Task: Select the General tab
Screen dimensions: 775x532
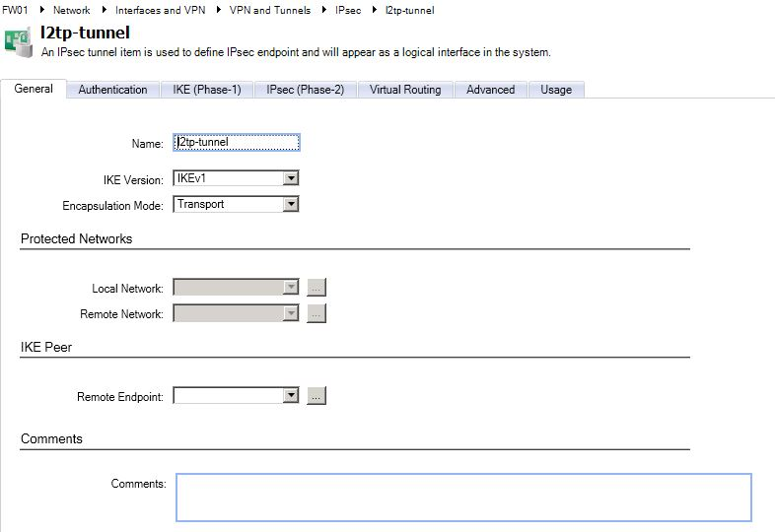Action: tap(34, 89)
